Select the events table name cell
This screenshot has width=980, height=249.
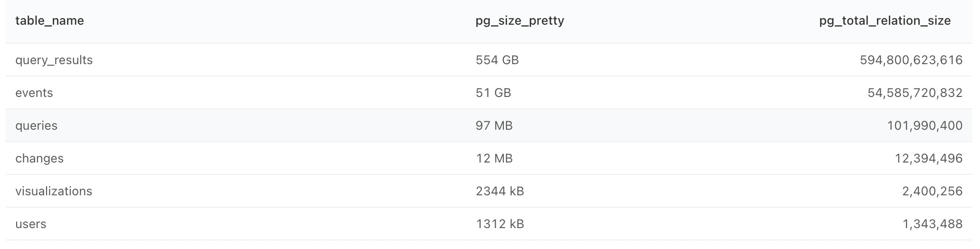pos(34,93)
